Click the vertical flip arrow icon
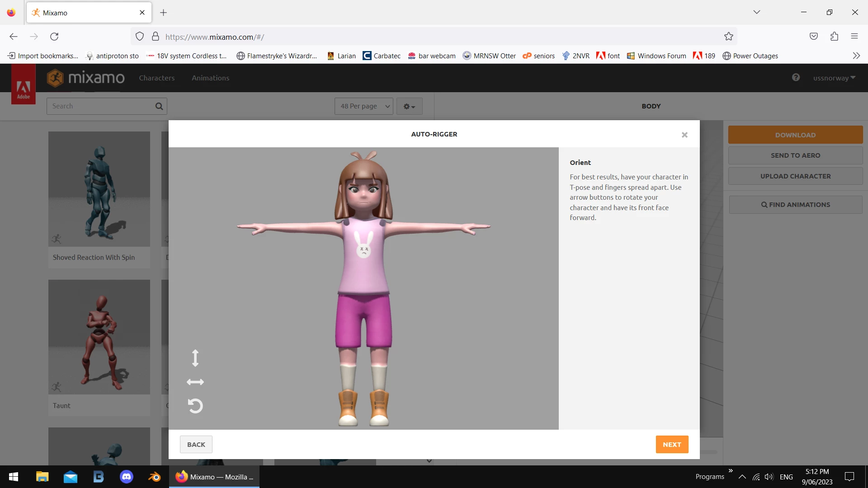 point(195,358)
